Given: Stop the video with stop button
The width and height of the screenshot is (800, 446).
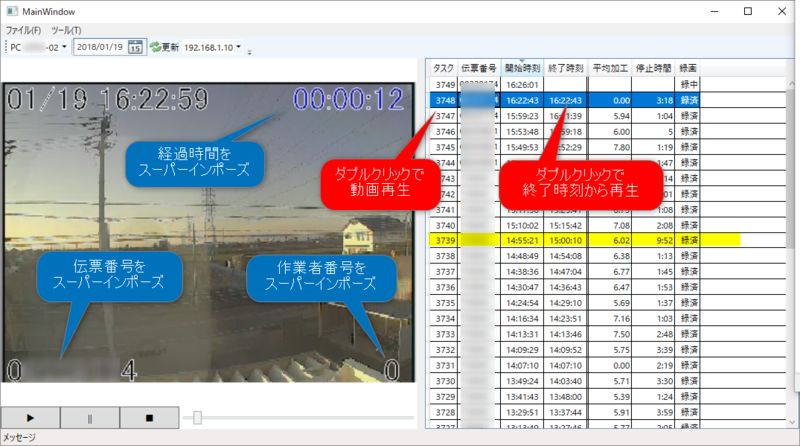Looking at the screenshot, I should [149, 418].
